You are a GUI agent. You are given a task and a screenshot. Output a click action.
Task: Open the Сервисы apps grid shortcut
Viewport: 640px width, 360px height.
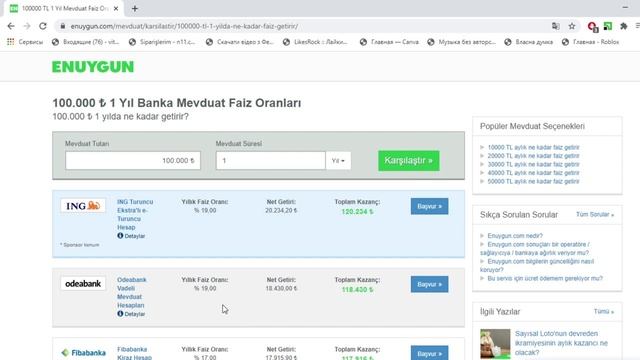(x=25, y=42)
